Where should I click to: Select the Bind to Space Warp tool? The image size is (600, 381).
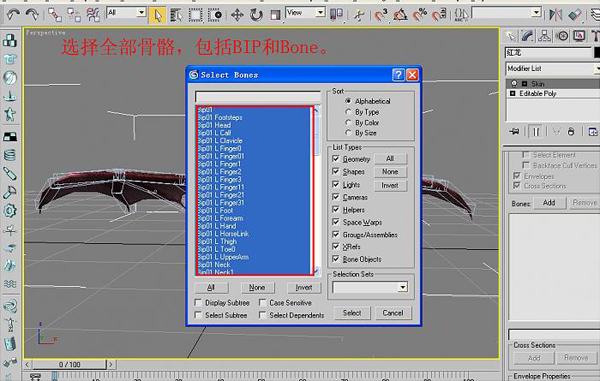[93, 15]
